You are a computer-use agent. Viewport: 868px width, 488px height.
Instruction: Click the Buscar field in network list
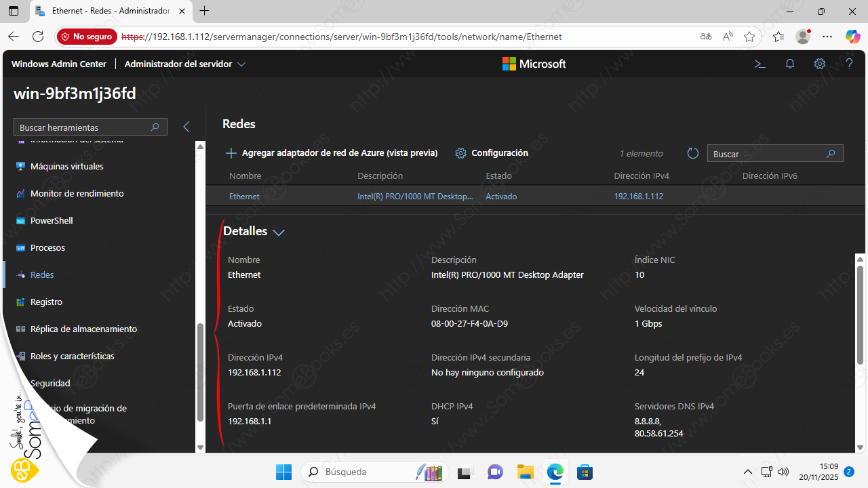[x=766, y=154]
